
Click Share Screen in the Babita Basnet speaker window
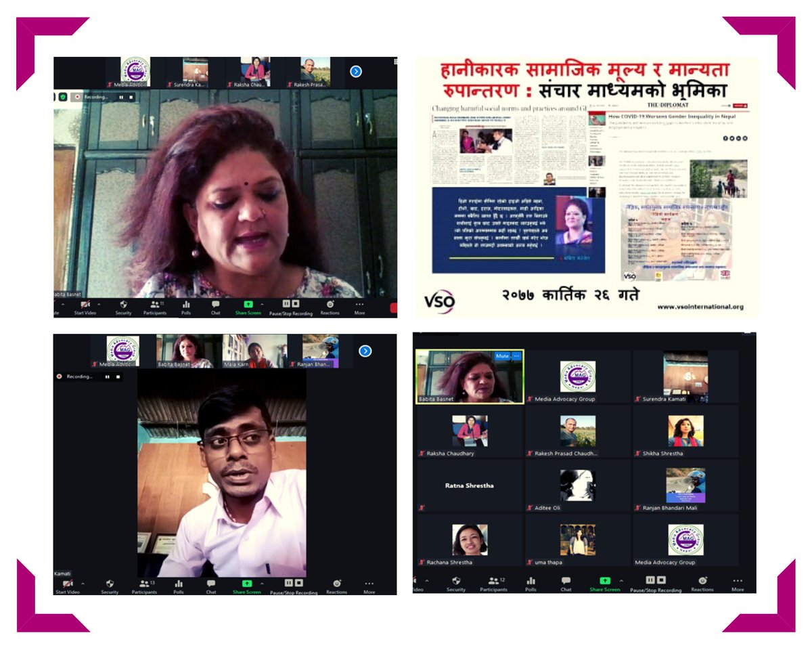coord(248,308)
